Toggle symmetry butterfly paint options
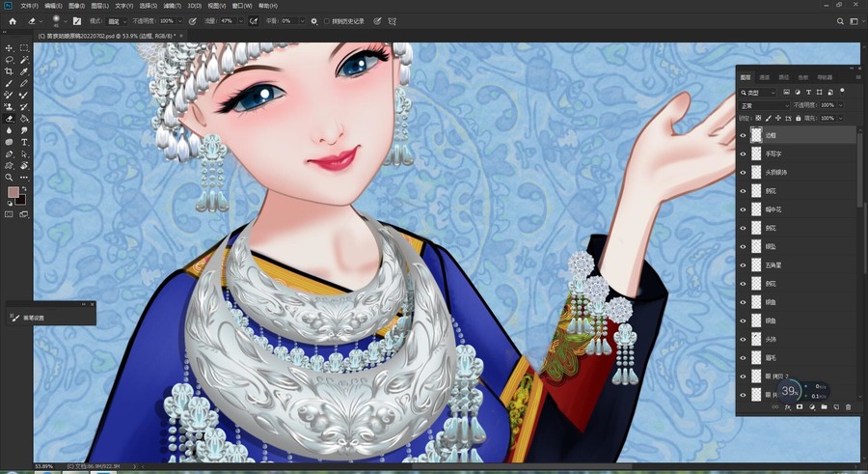 coord(392,21)
